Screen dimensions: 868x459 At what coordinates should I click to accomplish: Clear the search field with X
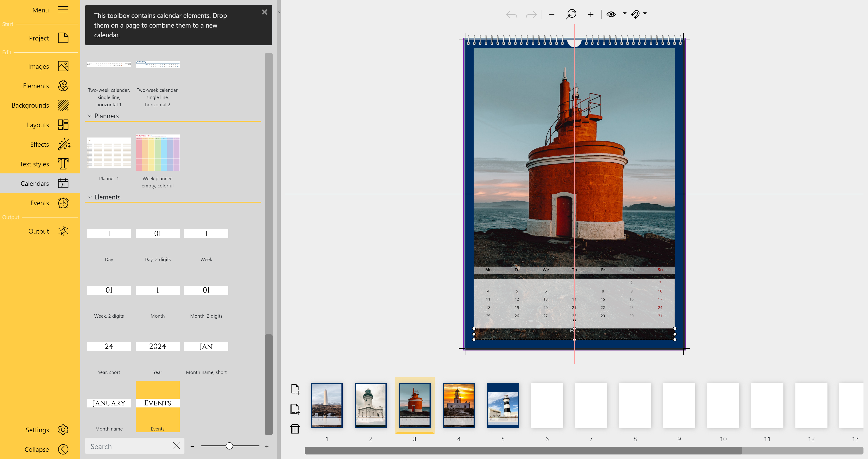(x=177, y=446)
